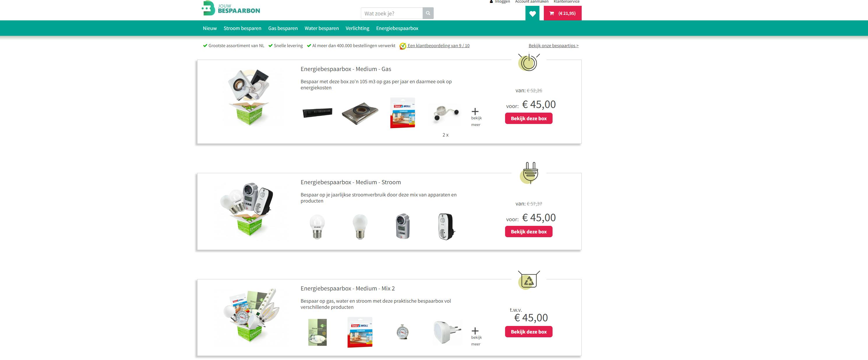Open the Stroom besparen menu
The width and height of the screenshot is (868, 360).
tap(242, 28)
